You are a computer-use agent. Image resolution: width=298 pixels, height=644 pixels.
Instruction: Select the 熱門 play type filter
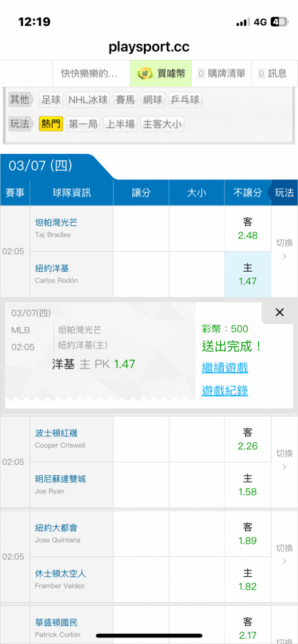point(51,124)
